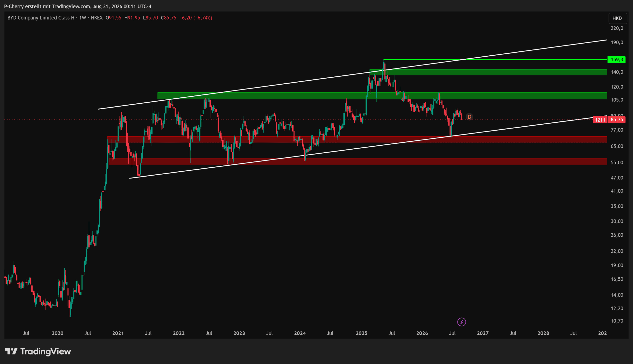
Task: Select the upper white channel trendline
Action: click(x=352, y=74)
